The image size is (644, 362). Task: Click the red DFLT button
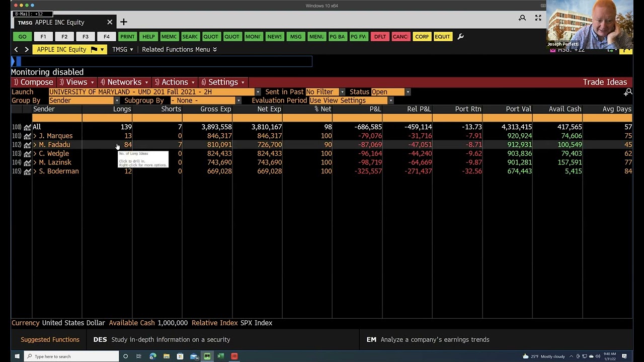click(x=380, y=37)
